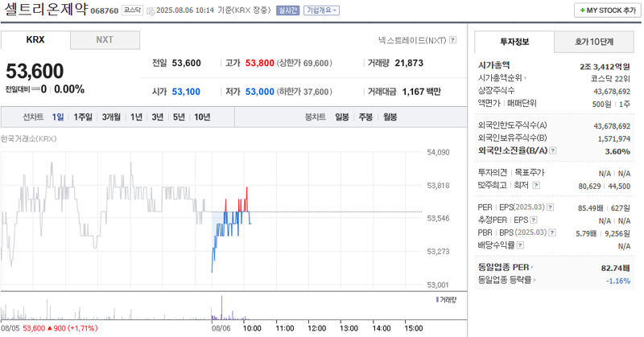
Task: Click the 고가 value 53,800
Action: click(259, 64)
